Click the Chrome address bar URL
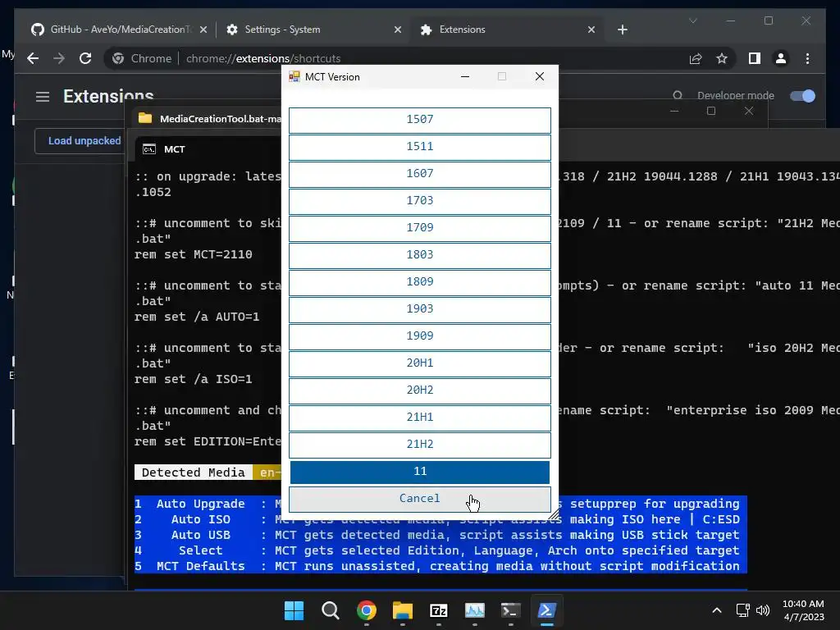Screen dimensions: 840x630 [x=263, y=58]
